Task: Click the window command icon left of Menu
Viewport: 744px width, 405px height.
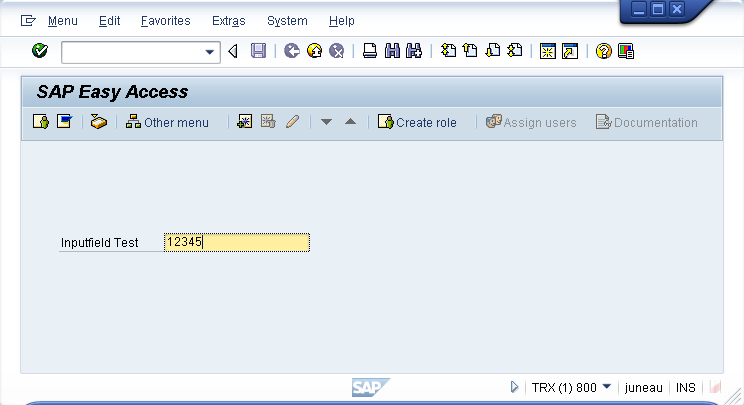Action: point(28,20)
